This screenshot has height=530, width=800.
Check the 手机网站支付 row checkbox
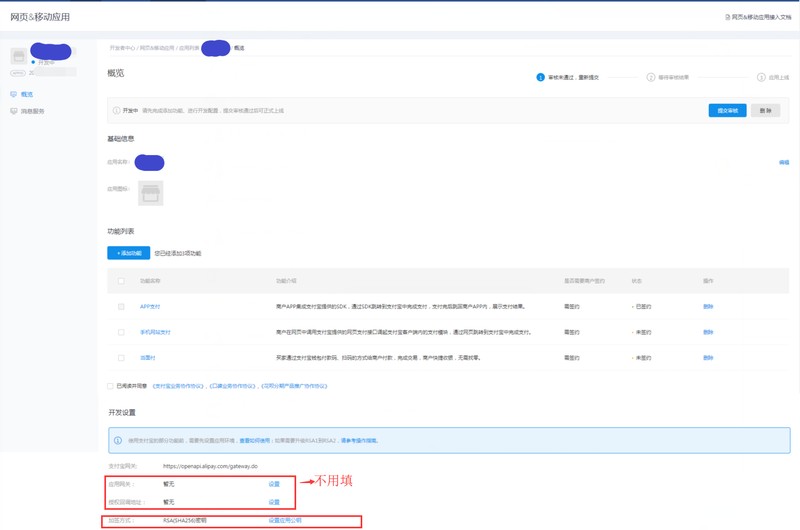click(x=121, y=332)
